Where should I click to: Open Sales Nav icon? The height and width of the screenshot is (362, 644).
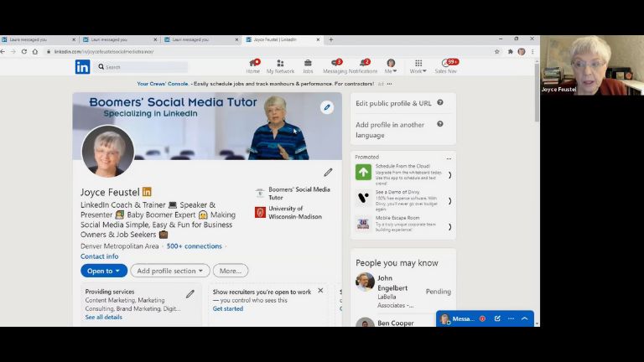pyautogui.click(x=445, y=66)
